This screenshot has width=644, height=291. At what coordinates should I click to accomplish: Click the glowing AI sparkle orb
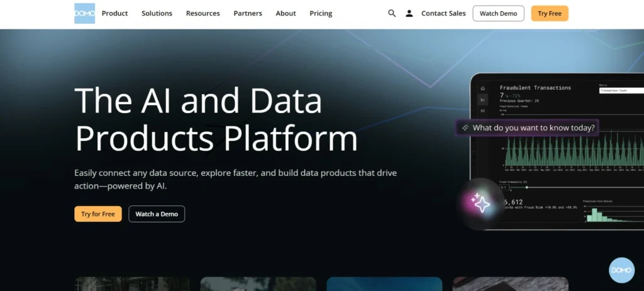(480, 202)
